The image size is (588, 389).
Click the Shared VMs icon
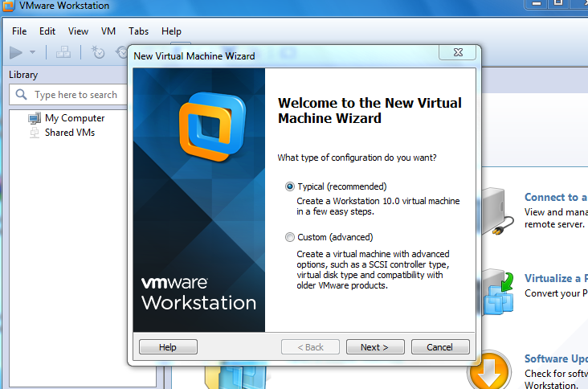[x=35, y=133]
